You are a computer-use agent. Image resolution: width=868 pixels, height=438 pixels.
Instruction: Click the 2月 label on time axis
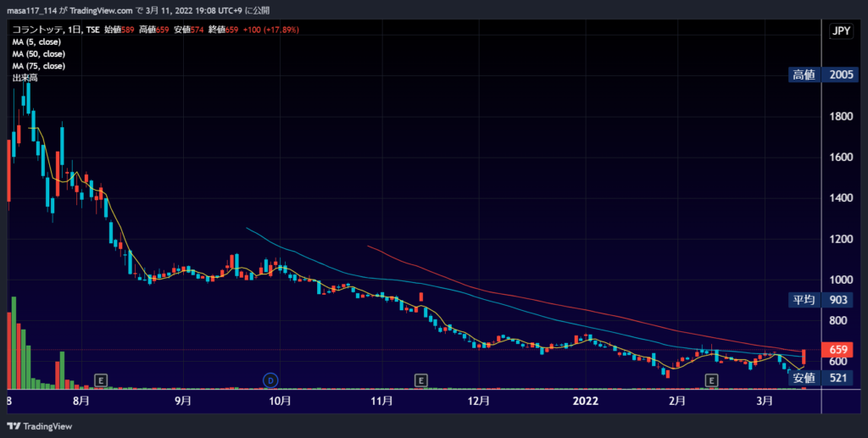click(676, 401)
